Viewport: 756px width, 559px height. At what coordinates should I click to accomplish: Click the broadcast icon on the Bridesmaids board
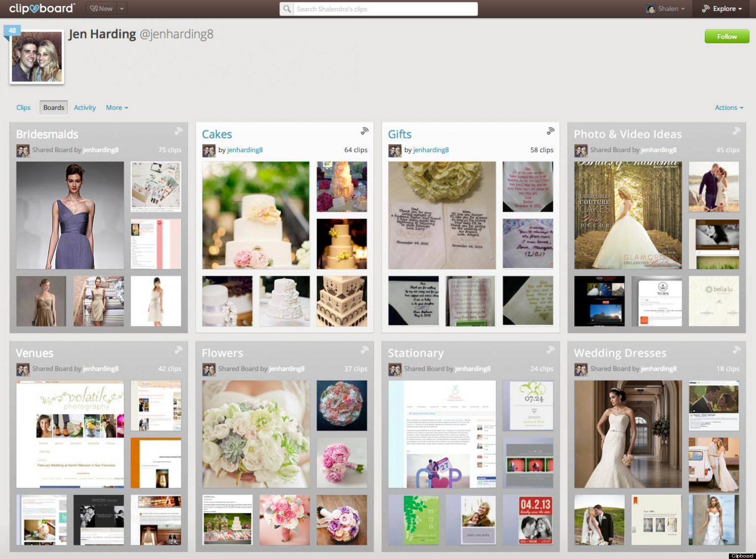tap(179, 131)
